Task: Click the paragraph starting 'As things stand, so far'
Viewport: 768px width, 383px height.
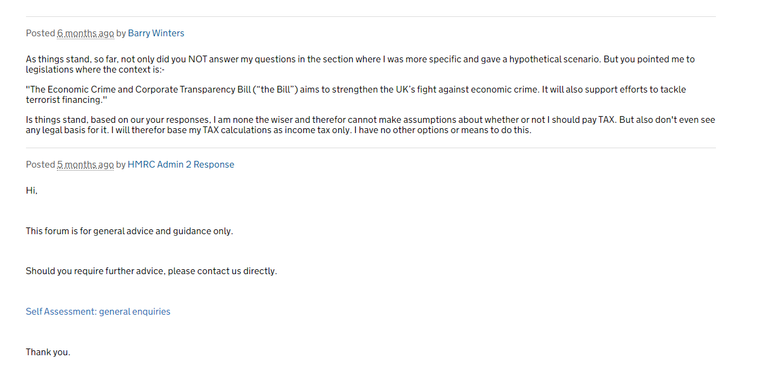Action: click(360, 64)
